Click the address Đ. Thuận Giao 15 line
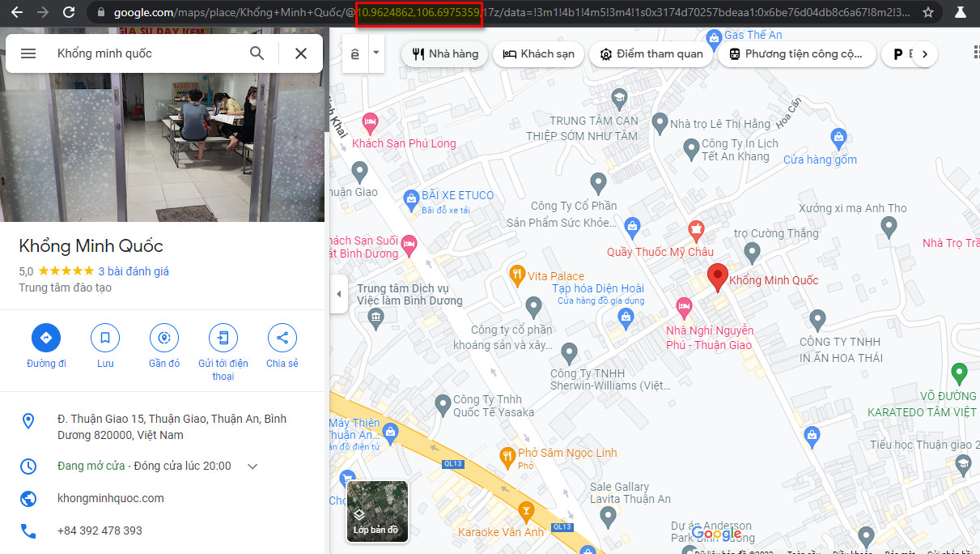This screenshot has height=554, width=980. pos(172,427)
